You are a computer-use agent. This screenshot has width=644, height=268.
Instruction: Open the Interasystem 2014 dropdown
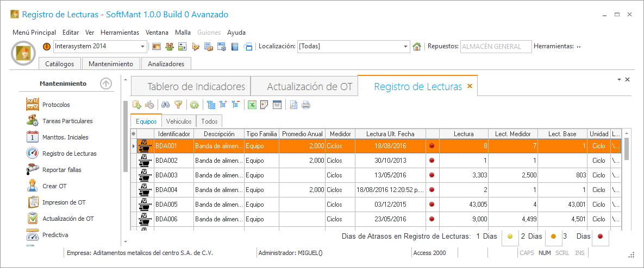pyautogui.click(x=143, y=47)
